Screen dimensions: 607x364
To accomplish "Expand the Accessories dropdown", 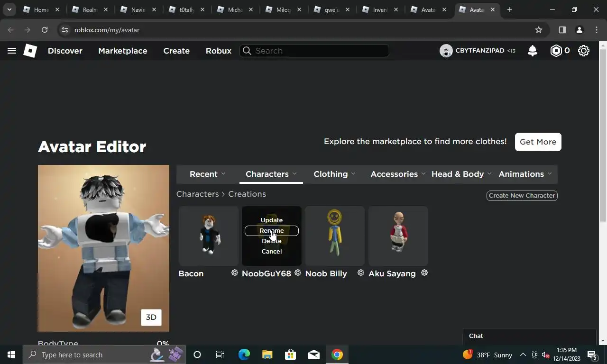I will [398, 174].
